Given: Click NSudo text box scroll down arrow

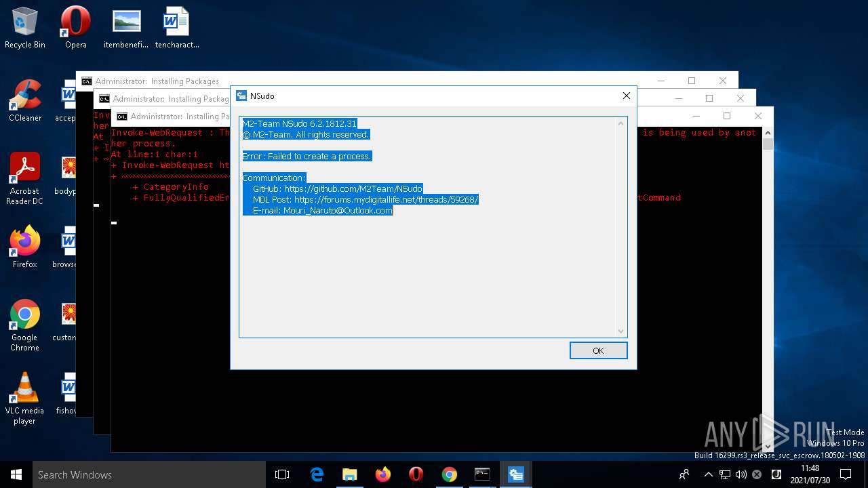Looking at the screenshot, I should point(620,331).
